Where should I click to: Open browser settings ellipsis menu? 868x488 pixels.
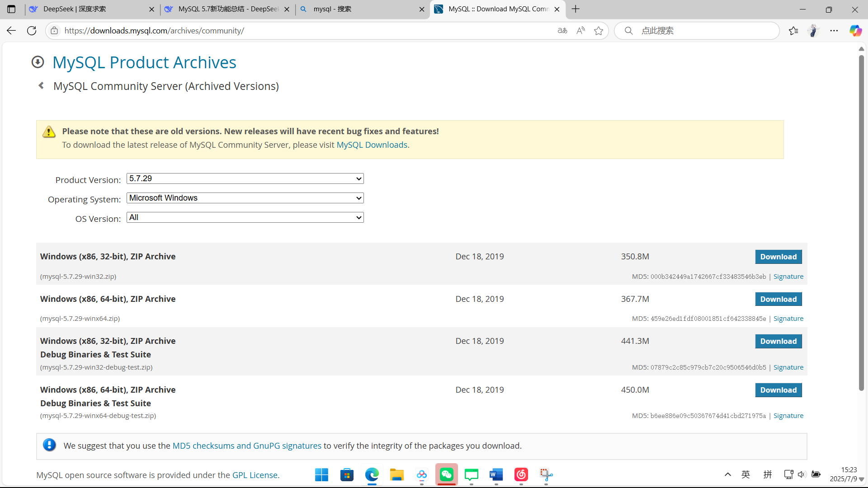tap(834, 31)
